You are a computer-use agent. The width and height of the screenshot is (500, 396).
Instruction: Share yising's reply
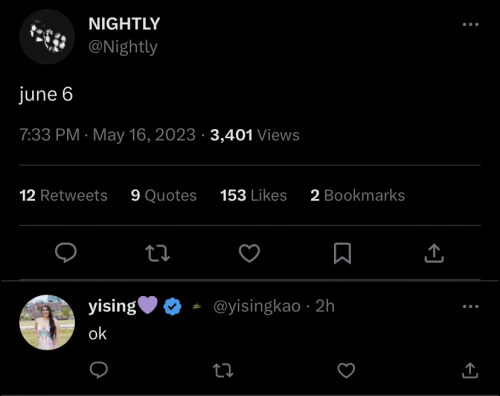tap(470, 370)
